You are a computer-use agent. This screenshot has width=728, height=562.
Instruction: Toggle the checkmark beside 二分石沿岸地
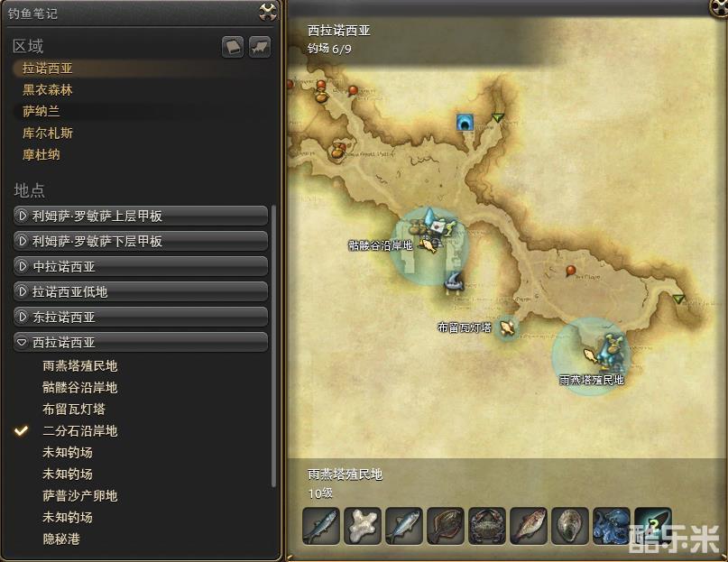(21, 430)
